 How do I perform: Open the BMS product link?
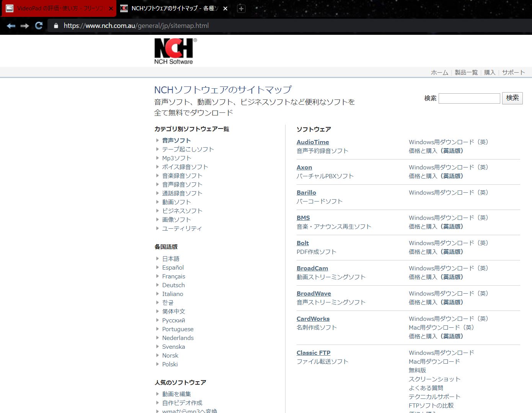point(303,218)
